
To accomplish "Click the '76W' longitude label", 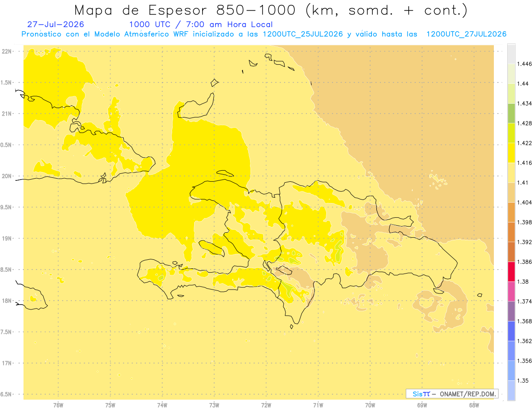I will (58, 405).
